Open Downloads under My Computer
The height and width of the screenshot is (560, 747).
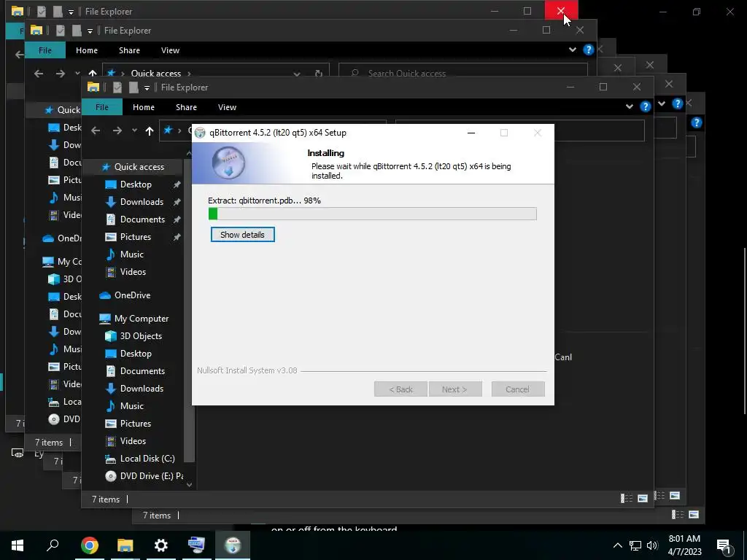[142, 389]
